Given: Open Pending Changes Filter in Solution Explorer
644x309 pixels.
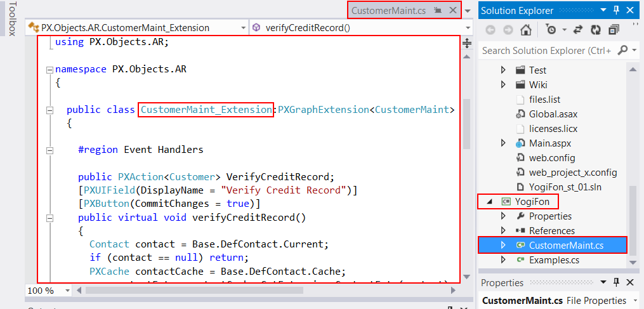Looking at the screenshot, I should tap(551, 30).
